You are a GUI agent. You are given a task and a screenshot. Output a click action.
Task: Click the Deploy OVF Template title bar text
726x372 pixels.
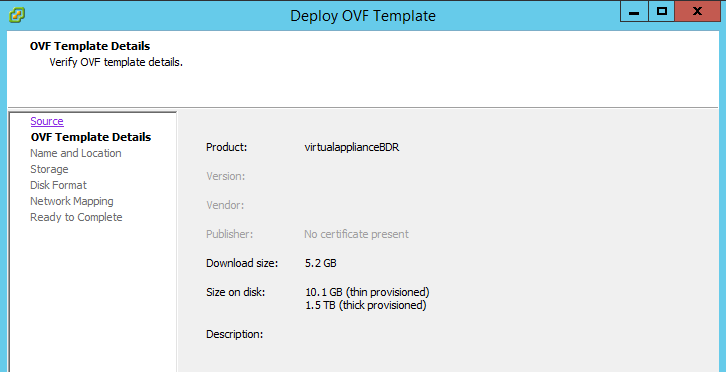363,16
